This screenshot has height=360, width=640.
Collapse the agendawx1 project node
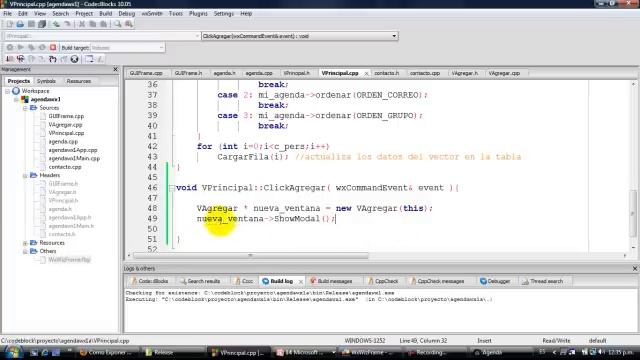16,100
